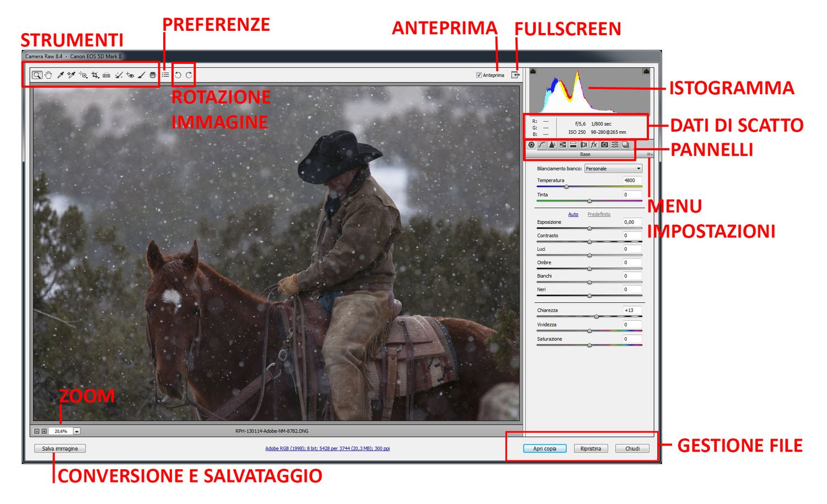Image resolution: width=827 pixels, height=504 pixels.
Task: Toggle full screen mode icon
Action: point(515,75)
